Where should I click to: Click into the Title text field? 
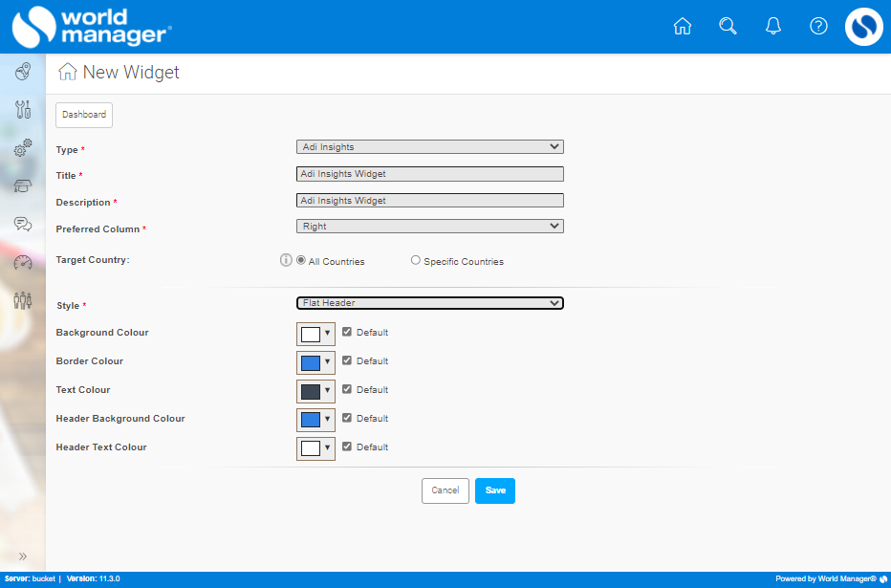point(429,174)
